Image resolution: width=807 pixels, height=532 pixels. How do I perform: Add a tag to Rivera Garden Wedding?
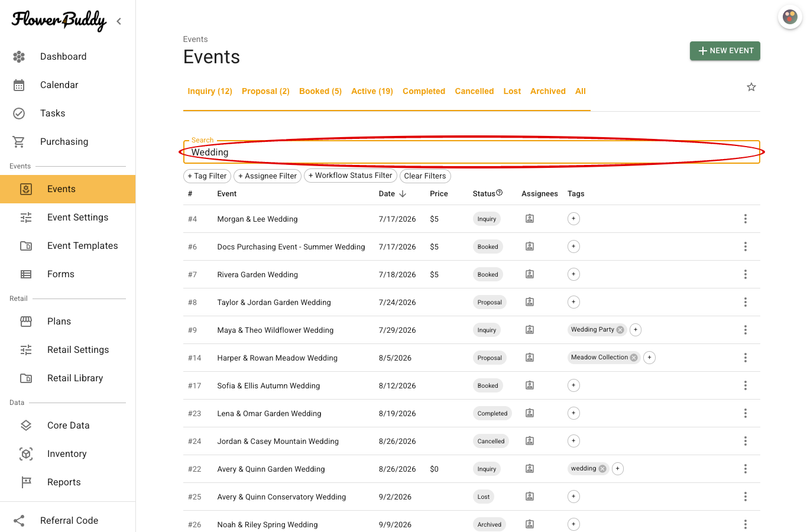click(x=573, y=274)
